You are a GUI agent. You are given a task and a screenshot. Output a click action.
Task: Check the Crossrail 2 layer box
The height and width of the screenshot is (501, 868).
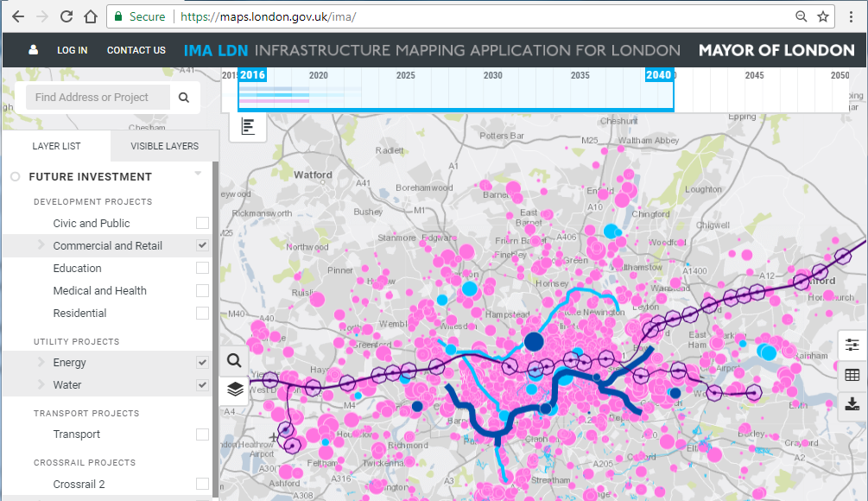tap(203, 484)
